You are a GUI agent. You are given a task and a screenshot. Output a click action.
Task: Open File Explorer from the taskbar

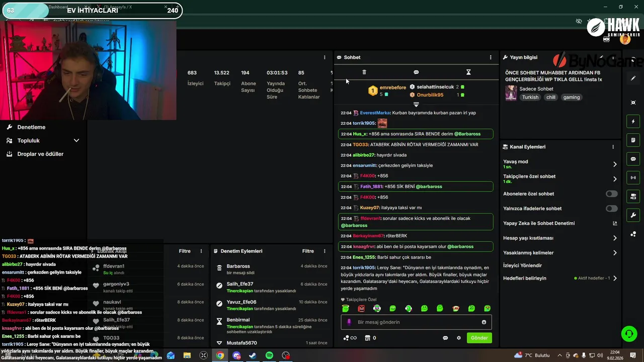(x=187, y=355)
